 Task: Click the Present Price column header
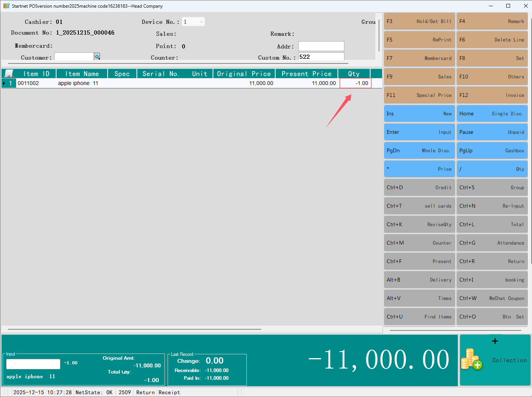point(306,73)
